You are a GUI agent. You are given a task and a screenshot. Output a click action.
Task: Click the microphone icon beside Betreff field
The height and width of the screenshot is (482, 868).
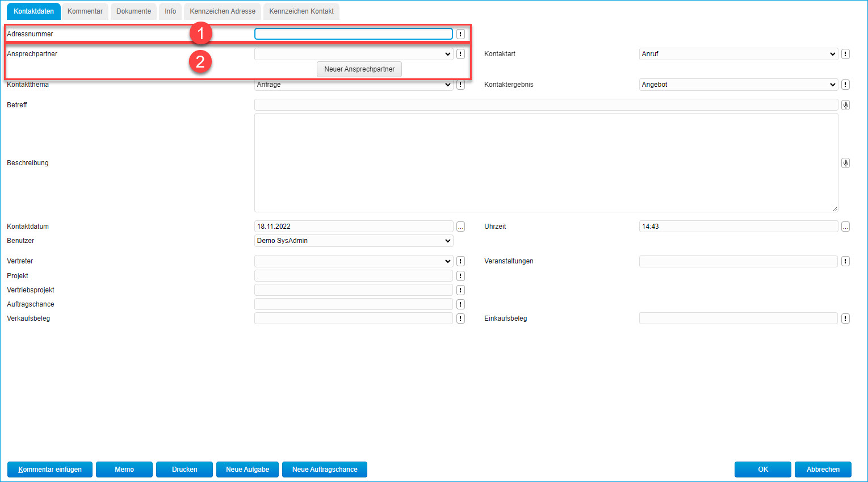[845, 105]
